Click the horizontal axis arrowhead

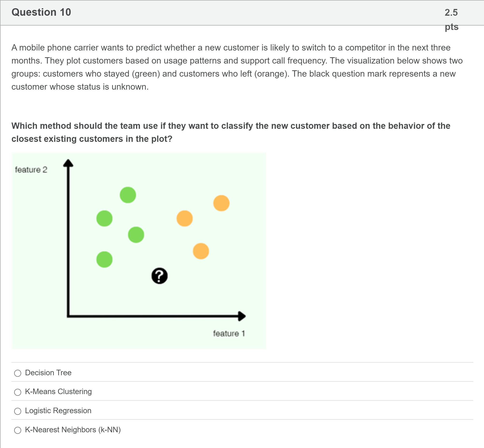[242, 316]
